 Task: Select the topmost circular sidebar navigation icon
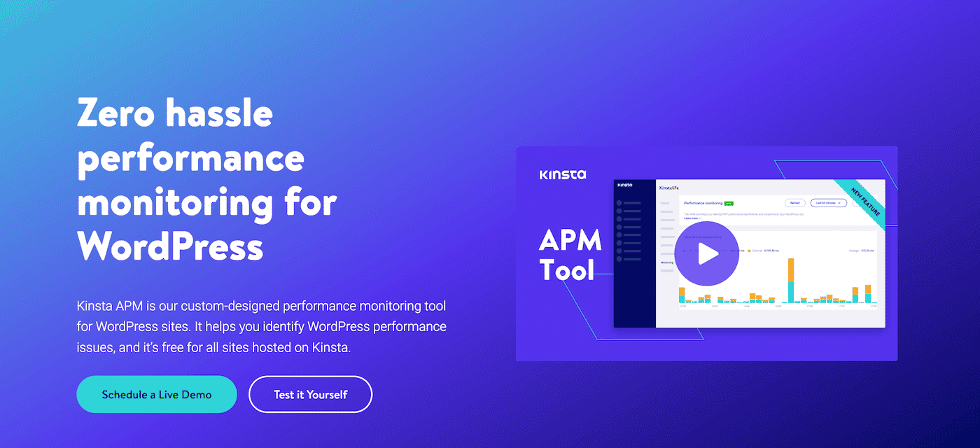tap(619, 203)
